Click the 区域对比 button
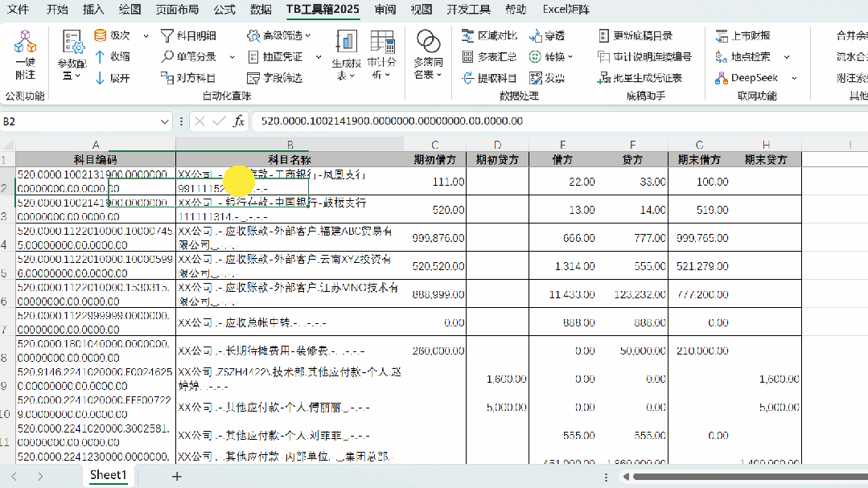Image resolution: width=868 pixels, height=488 pixels. tap(489, 35)
